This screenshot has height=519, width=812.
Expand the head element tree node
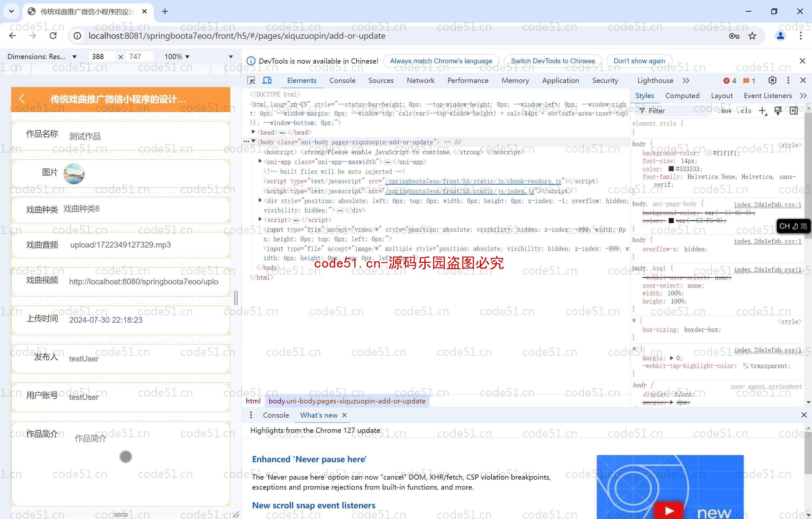[256, 132]
